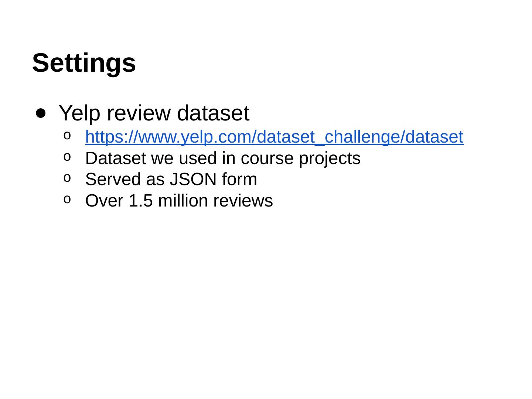Click the hollow bullet before "Over 1.5 million"
The width and height of the screenshot is (532, 399).
66,200
